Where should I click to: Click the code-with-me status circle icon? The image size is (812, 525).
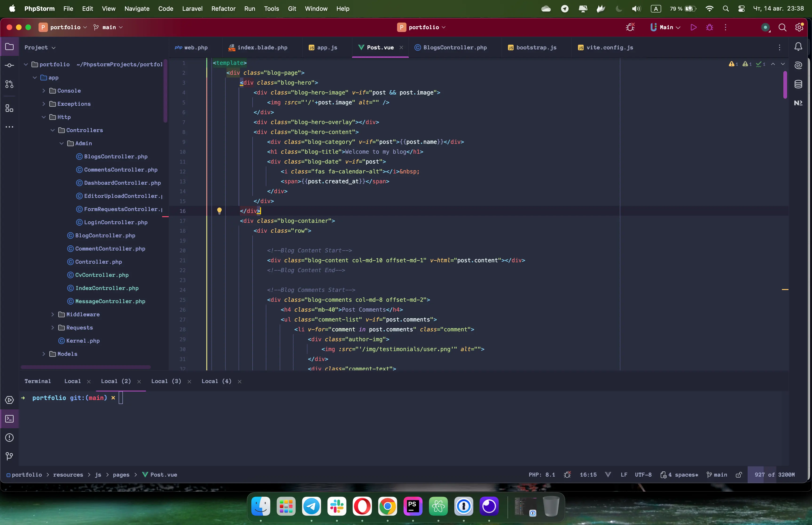tap(765, 28)
